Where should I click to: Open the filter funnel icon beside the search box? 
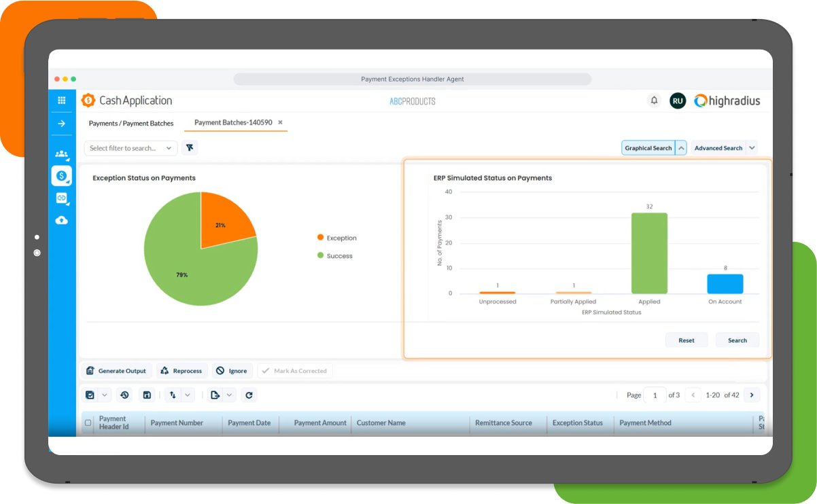pos(190,147)
